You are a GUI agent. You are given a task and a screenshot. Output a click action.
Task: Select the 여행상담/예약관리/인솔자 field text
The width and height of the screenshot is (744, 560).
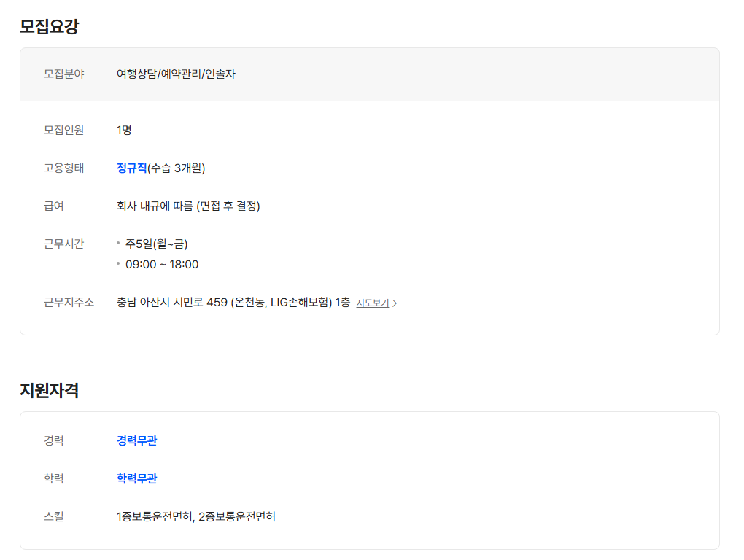pyautogui.click(x=176, y=74)
